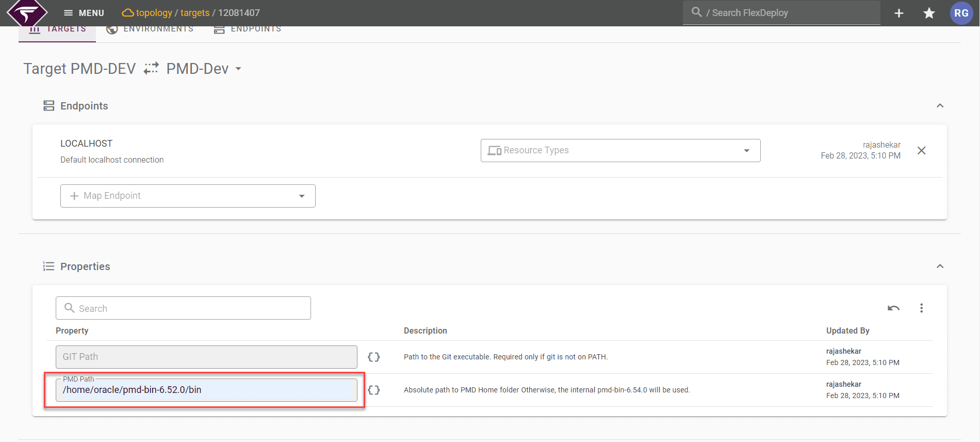Viewport: 980px width, 442px height.
Task: Click the undo revert icon in Properties
Action: pyautogui.click(x=894, y=308)
